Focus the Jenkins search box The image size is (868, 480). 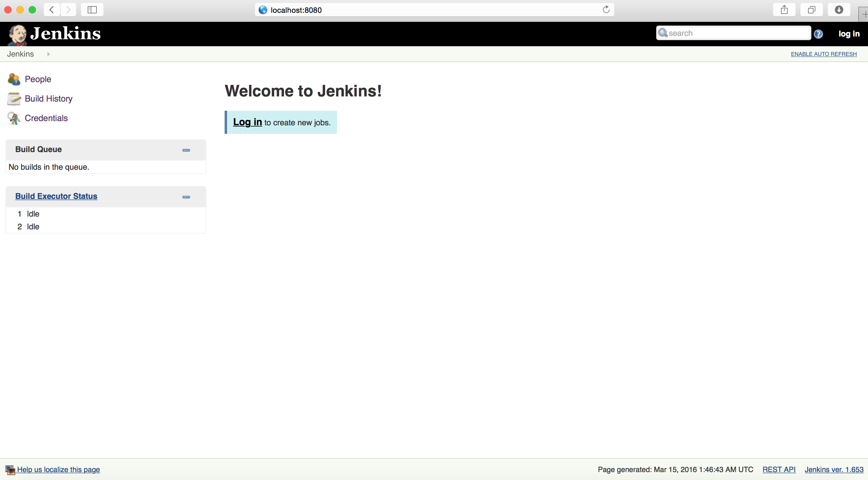[733, 33]
